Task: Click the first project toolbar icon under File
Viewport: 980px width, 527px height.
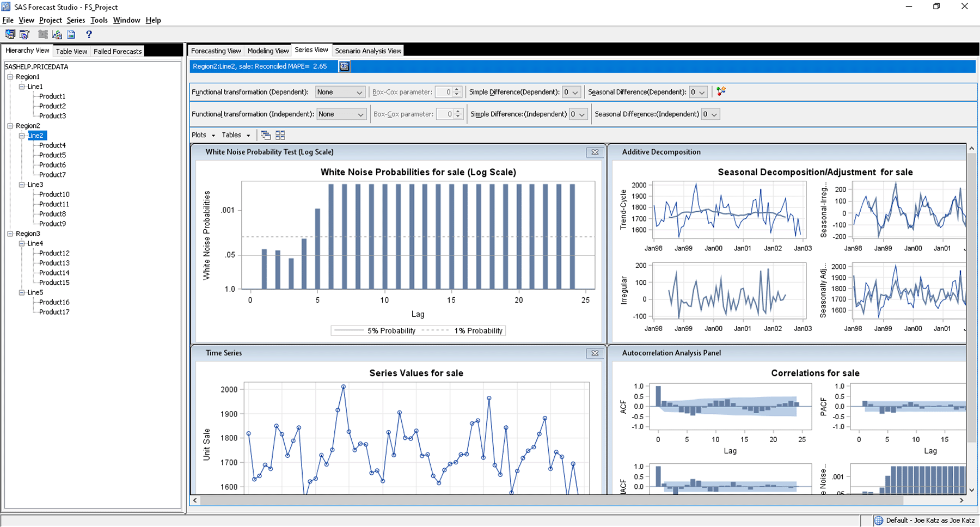Action: (x=10, y=34)
